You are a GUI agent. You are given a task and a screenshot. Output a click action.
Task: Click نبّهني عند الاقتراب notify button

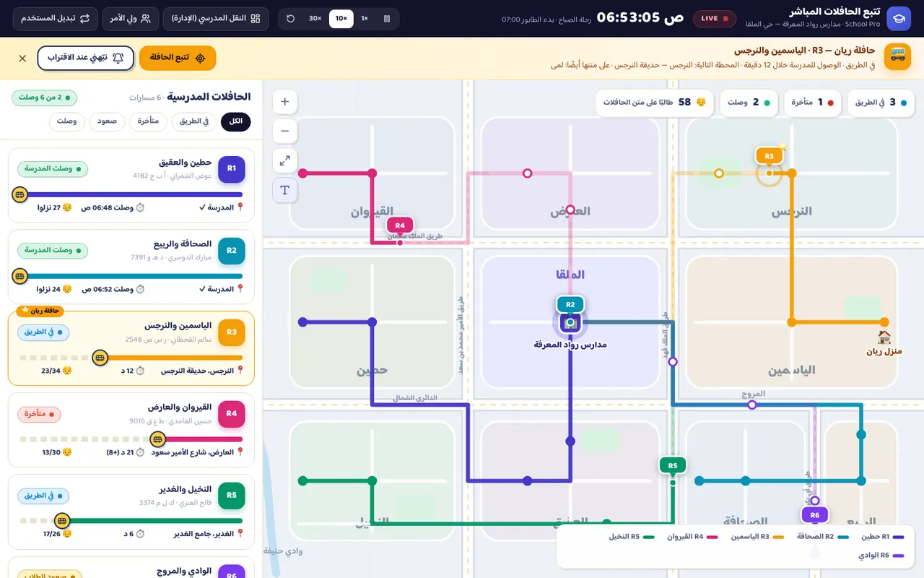point(86,58)
